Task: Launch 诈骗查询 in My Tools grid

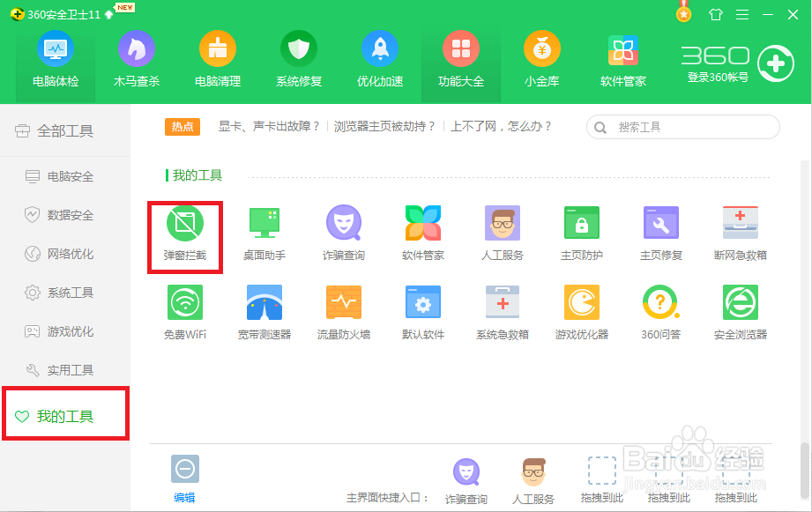Action: (344, 234)
